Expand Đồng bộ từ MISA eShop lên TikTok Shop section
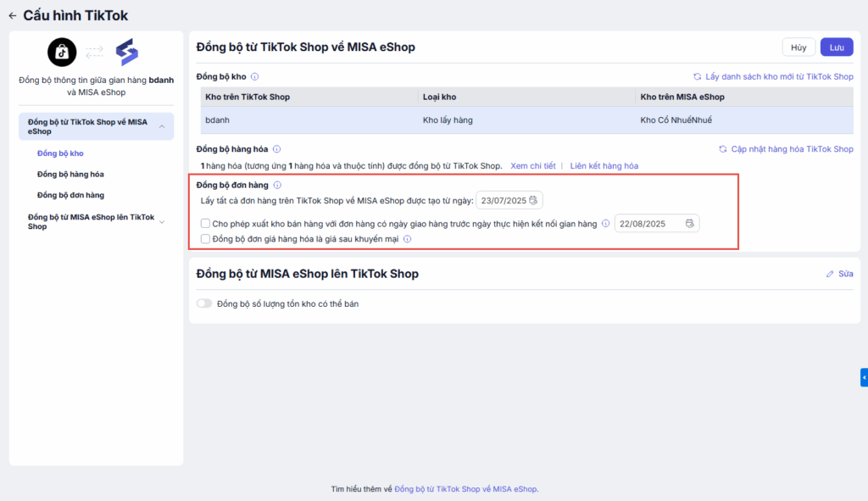This screenshot has width=868, height=501. point(162,222)
